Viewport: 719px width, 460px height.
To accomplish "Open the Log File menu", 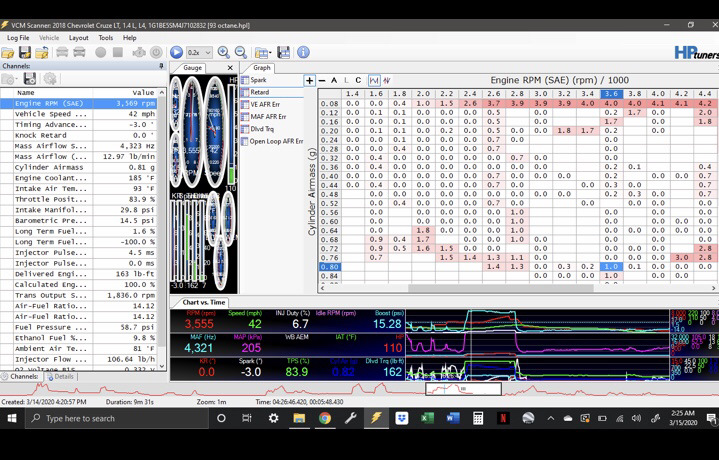I will click(x=18, y=38).
